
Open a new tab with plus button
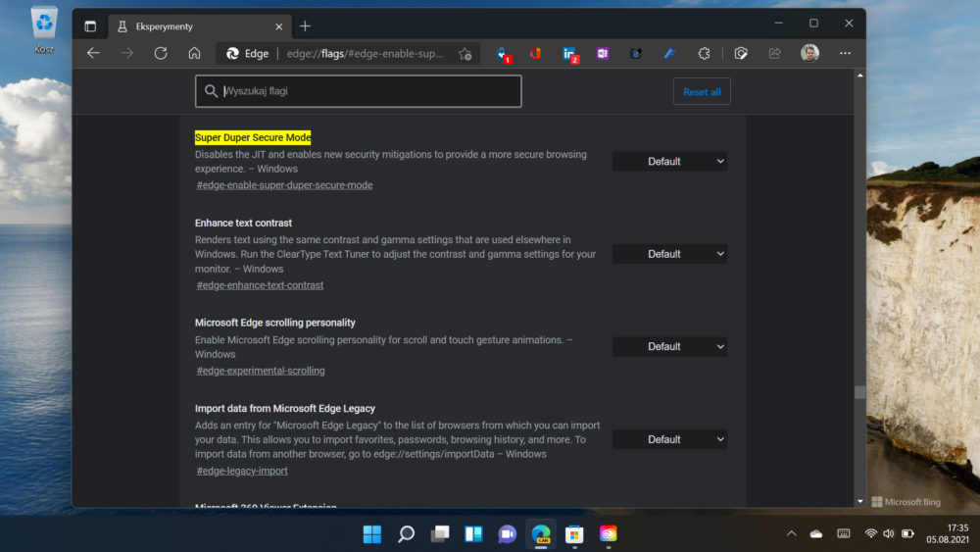tap(305, 26)
